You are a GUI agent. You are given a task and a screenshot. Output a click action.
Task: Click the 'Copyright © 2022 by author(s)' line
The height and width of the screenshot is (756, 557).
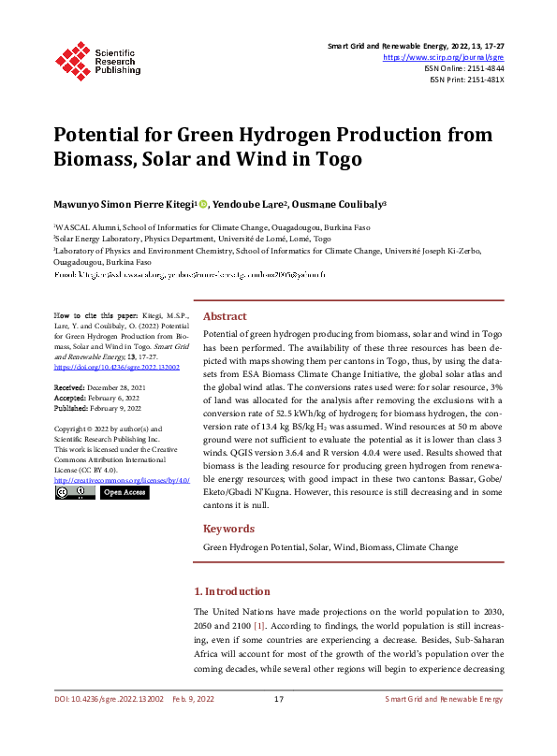[108, 429]
